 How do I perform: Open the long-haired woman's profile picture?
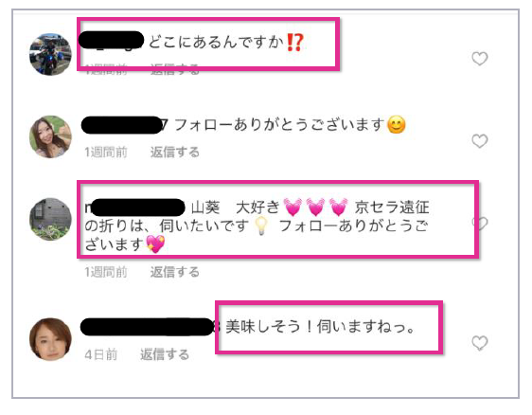(x=50, y=136)
